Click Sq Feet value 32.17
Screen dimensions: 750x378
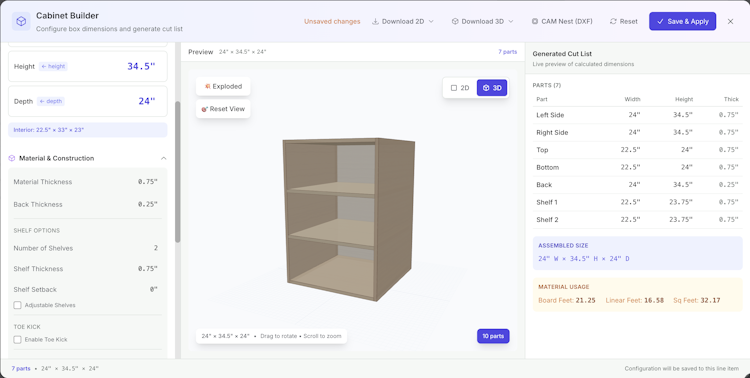(x=710, y=300)
